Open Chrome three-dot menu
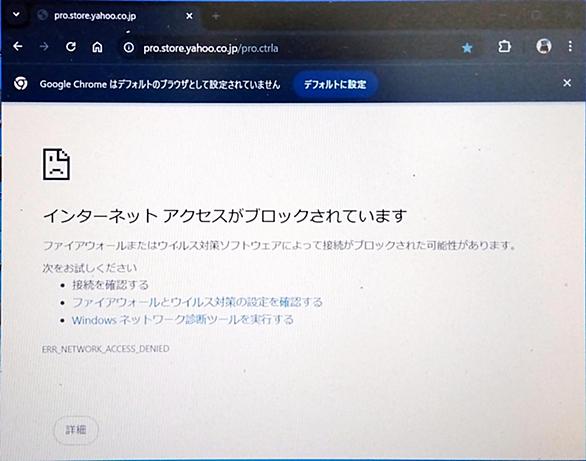Screen dimensions: 586x461 (x=570, y=46)
